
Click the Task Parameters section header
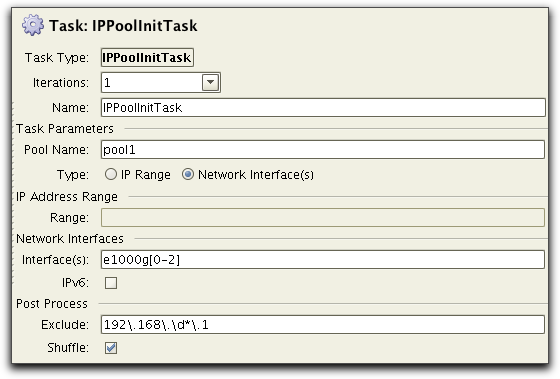[65, 129]
